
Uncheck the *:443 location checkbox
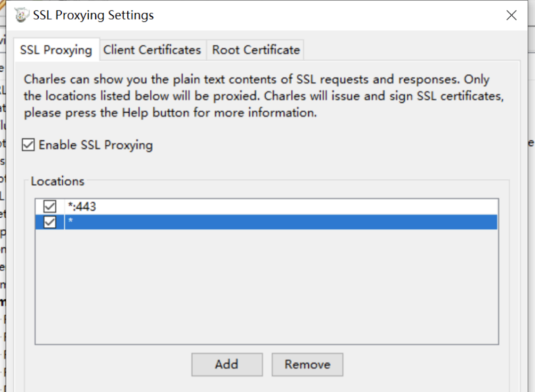click(50, 207)
